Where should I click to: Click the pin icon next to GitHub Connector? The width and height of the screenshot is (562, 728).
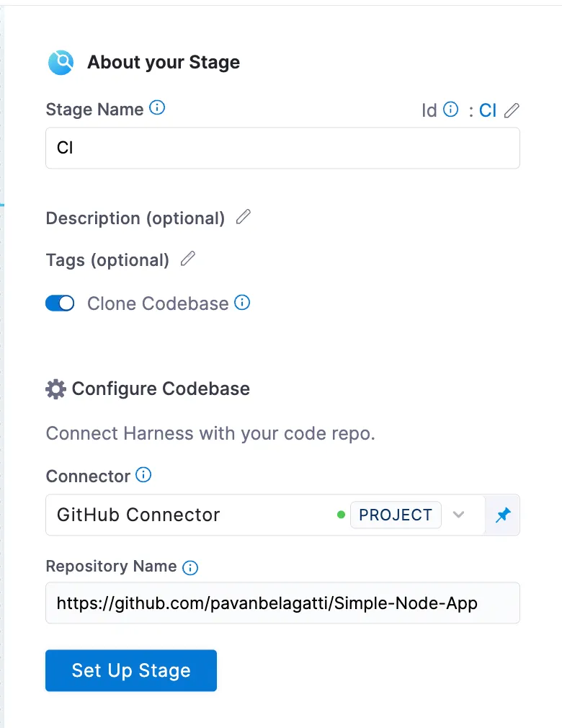point(502,515)
